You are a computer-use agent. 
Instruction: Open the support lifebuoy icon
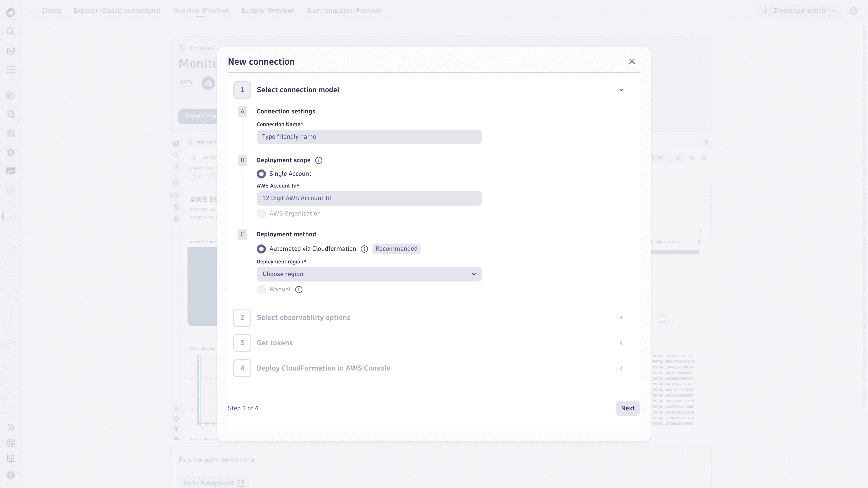11,443
